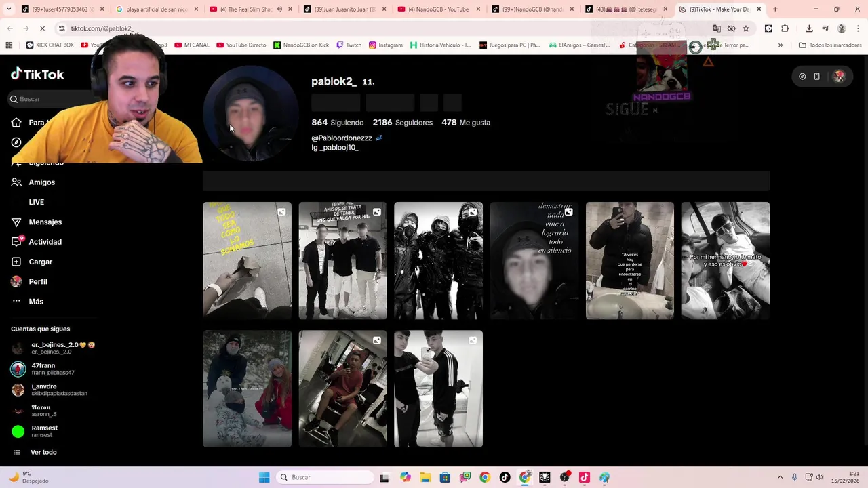
Task: Open account avatar menu top right
Action: coord(839,77)
